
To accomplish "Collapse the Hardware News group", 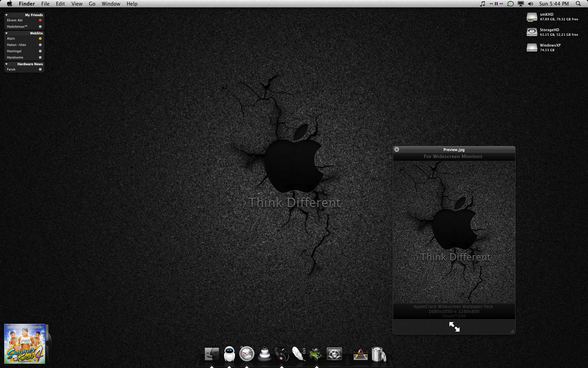I will (6, 64).
